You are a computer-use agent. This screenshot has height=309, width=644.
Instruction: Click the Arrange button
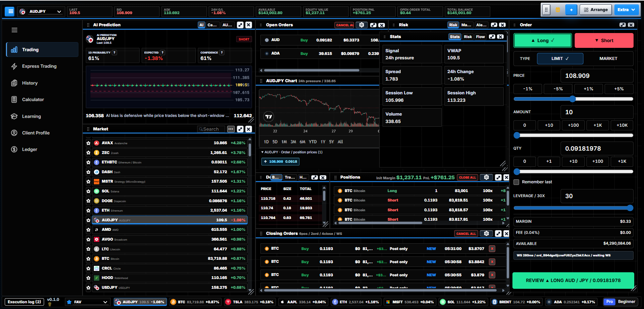point(596,10)
